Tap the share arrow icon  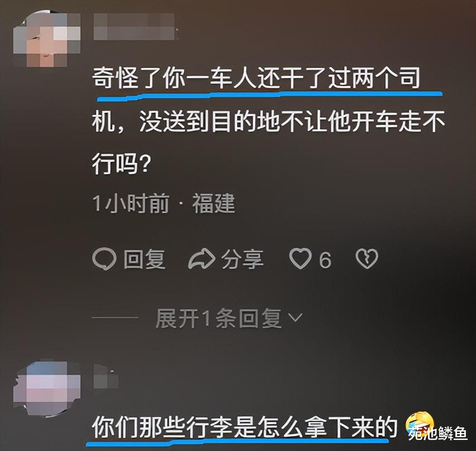(202, 258)
